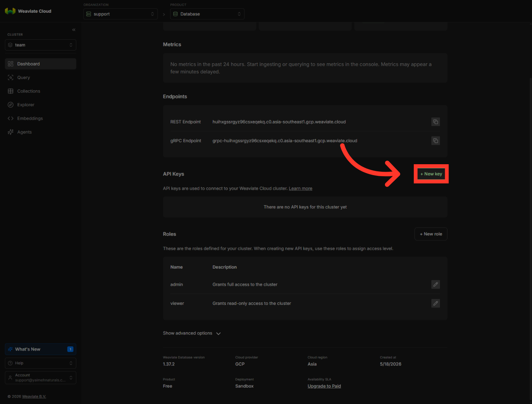Click the Metrics section heading

point(172,45)
